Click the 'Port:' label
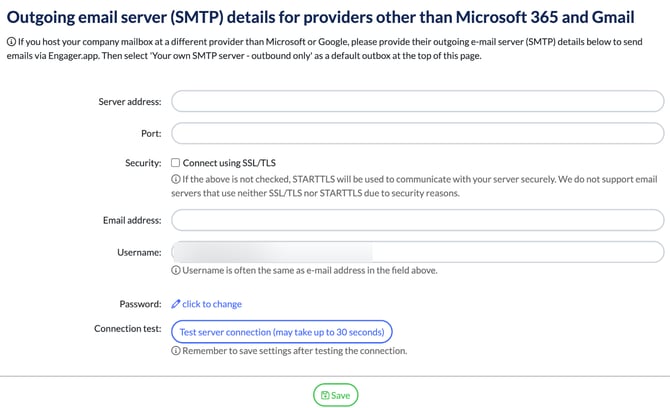The width and height of the screenshot is (670, 408). tap(151, 134)
